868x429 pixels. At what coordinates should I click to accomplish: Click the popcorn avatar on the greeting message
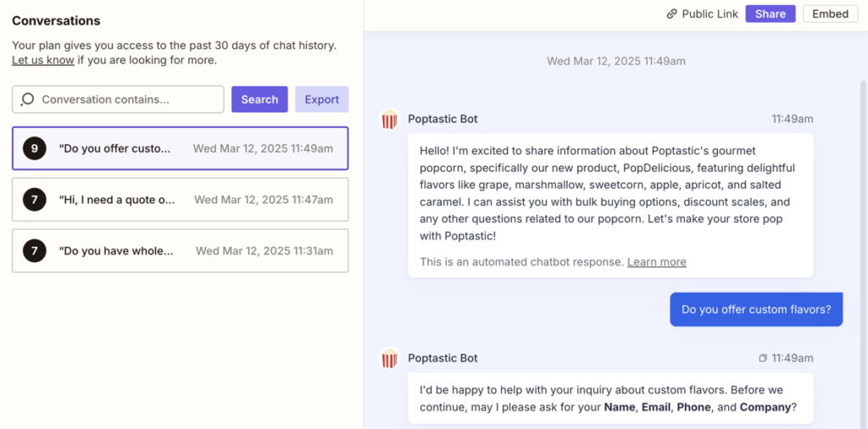click(389, 120)
